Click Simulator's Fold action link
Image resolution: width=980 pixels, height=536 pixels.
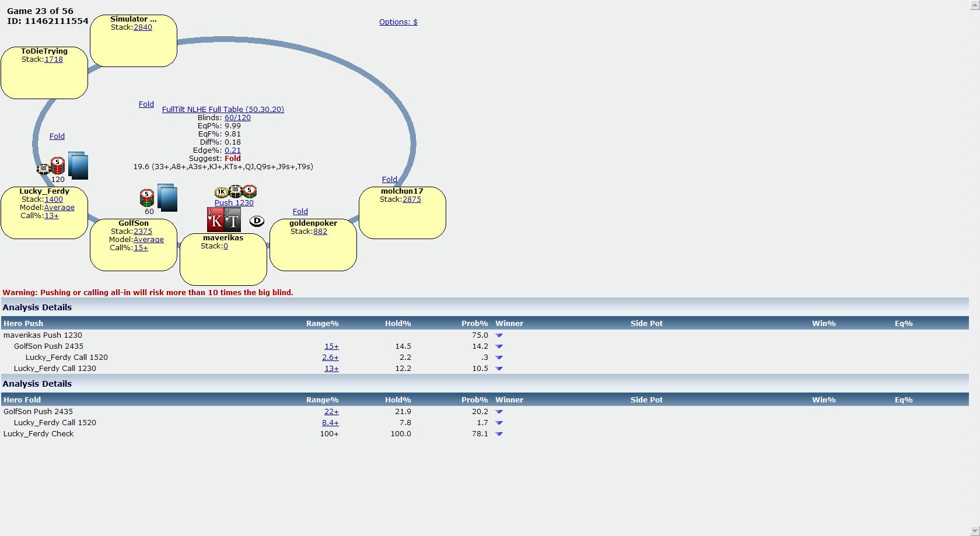tap(146, 104)
